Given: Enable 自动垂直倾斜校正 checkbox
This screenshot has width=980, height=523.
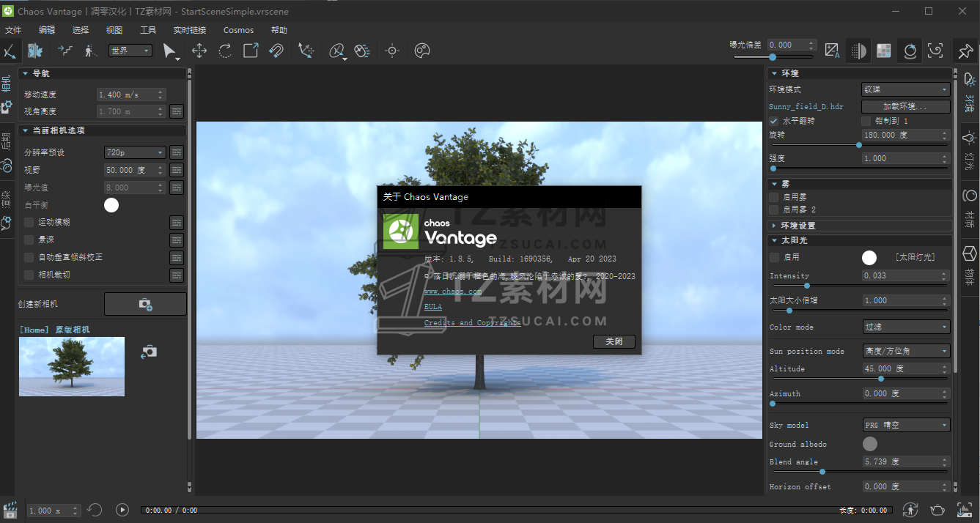Looking at the screenshot, I should pos(29,257).
